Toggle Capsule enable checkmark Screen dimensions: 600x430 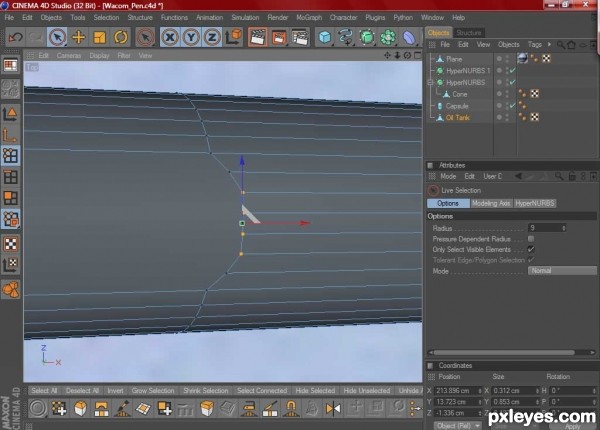[x=512, y=106]
